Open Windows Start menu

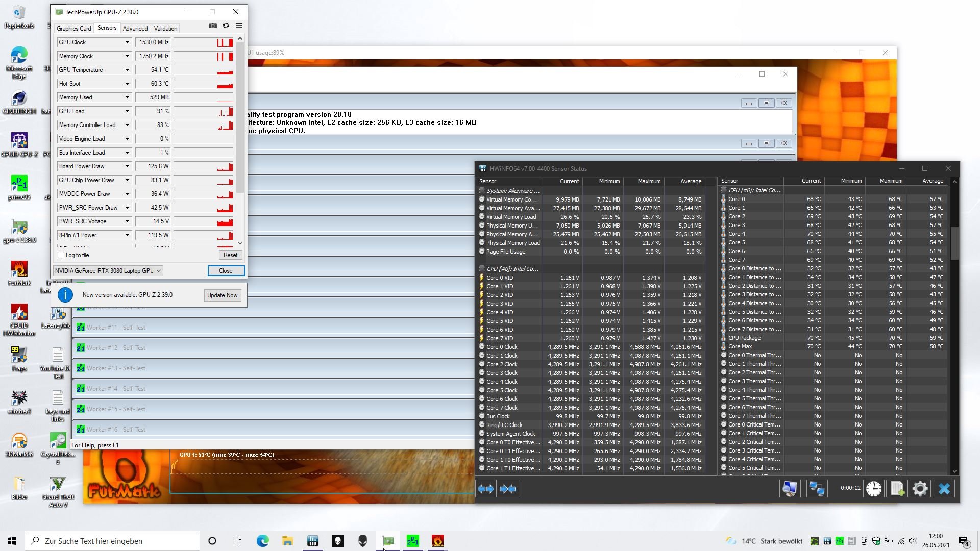[12, 541]
